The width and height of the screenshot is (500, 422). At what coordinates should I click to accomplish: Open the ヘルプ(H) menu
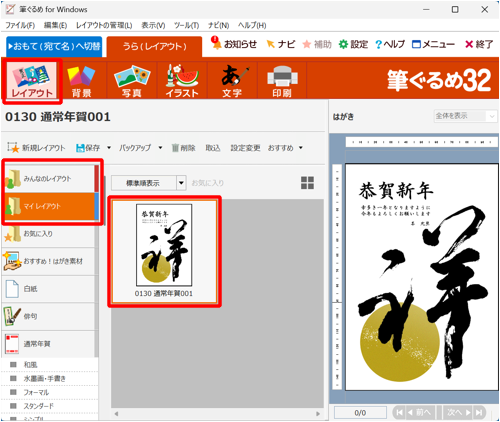pyautogui.click(x=252, y=25)
